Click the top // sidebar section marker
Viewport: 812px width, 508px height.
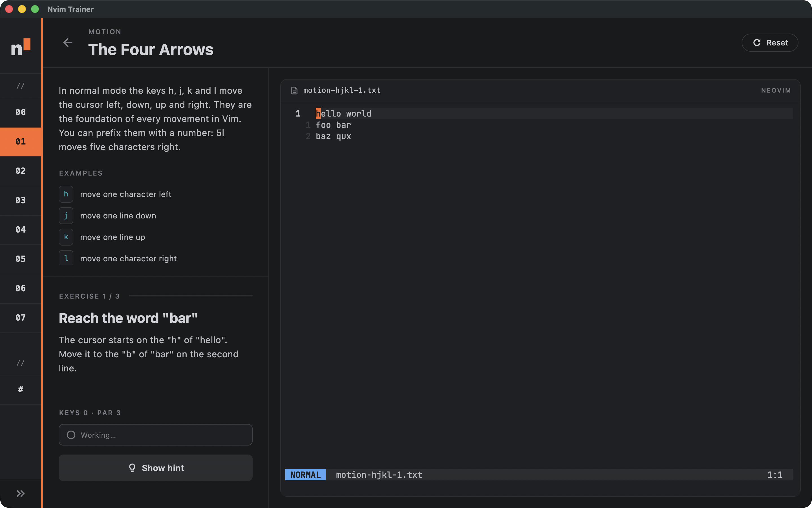(21, 86)
